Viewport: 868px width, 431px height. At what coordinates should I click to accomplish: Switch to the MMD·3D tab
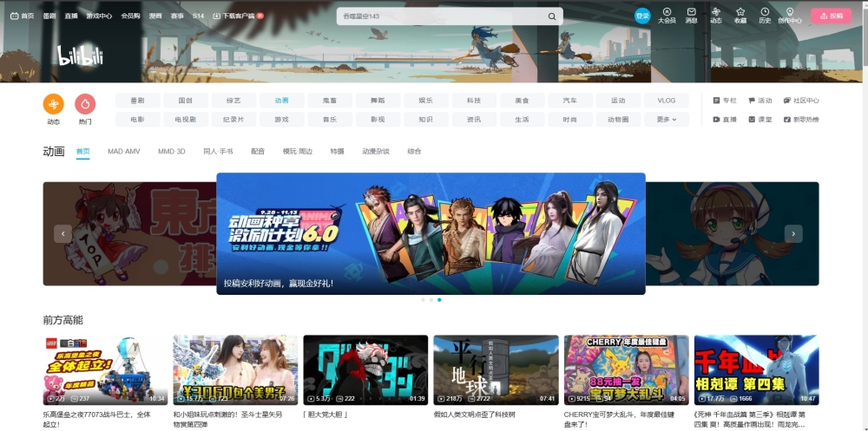171,151
